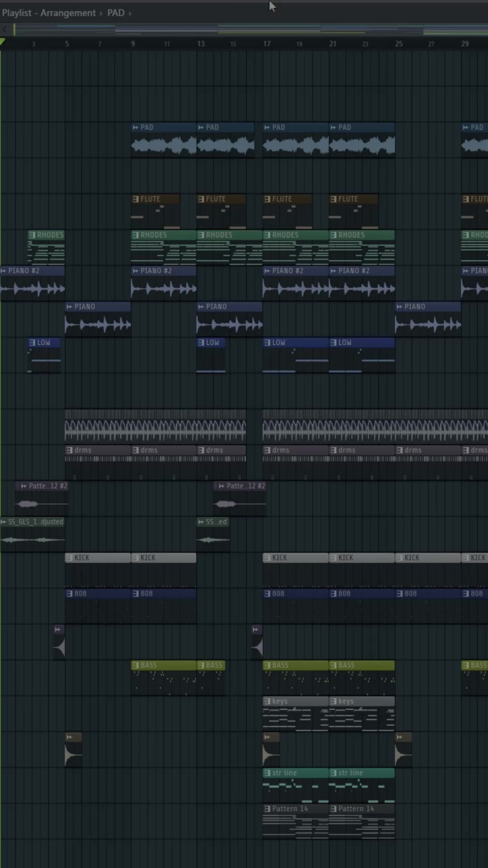Select the BASS pattern clip starting at bar 17
488x868 pixels.
point(296,678)
